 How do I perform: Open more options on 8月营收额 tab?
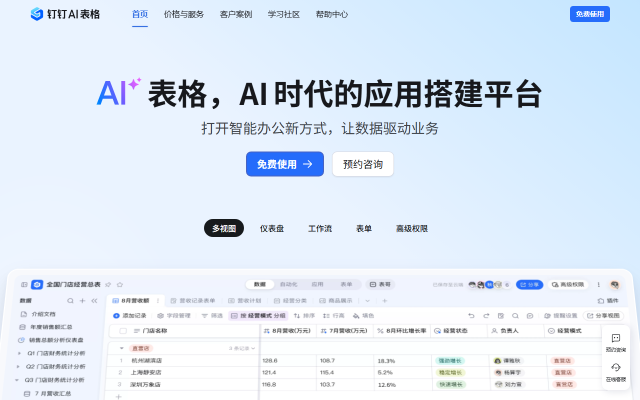(158, 301)
